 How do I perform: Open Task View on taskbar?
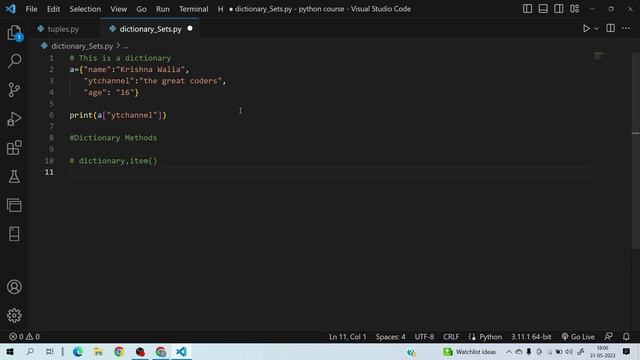tap(50, 352)
